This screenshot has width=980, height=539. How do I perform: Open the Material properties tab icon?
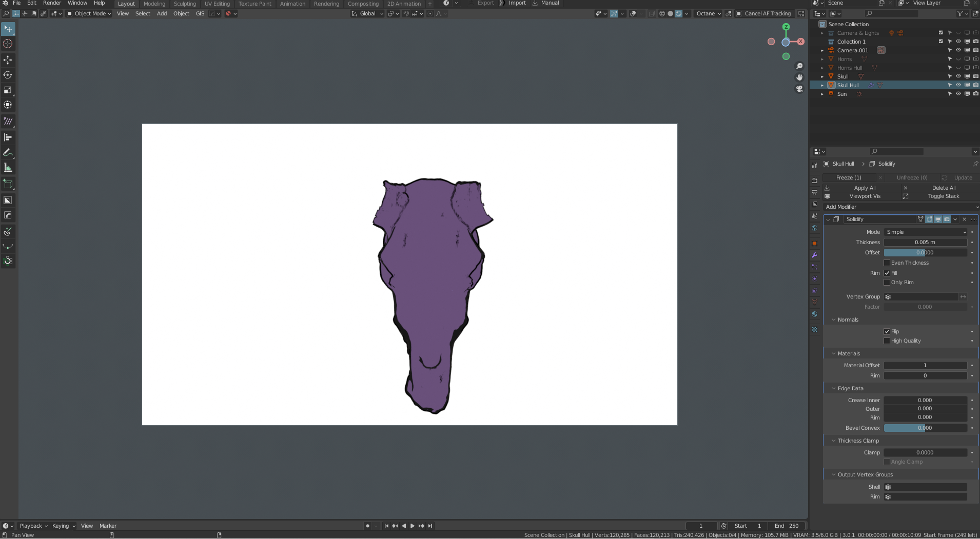point(815,314)
